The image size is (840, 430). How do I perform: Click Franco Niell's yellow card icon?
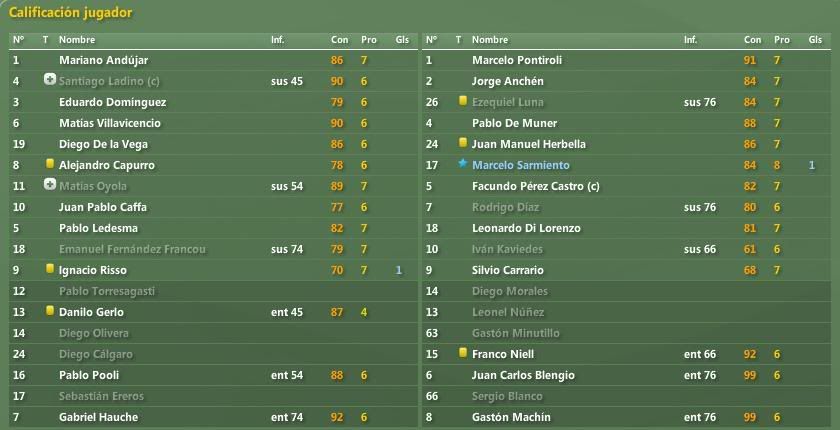463,352
